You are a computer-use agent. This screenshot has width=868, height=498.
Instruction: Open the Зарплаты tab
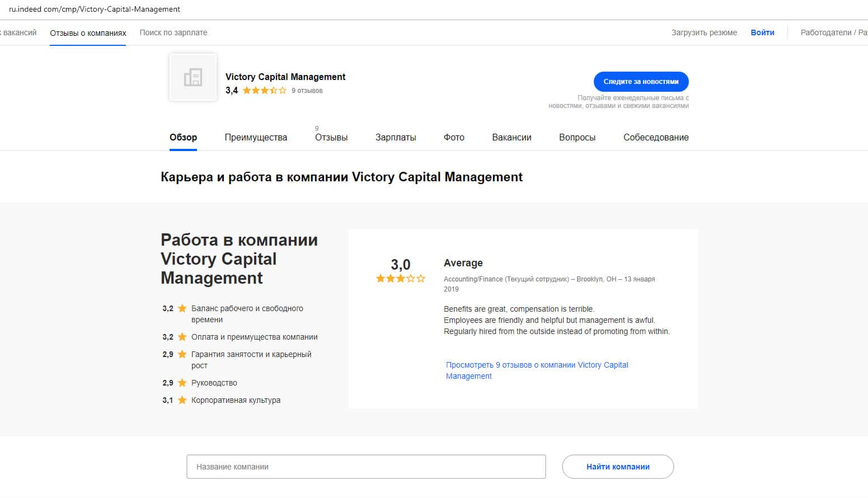pos(395,138)
